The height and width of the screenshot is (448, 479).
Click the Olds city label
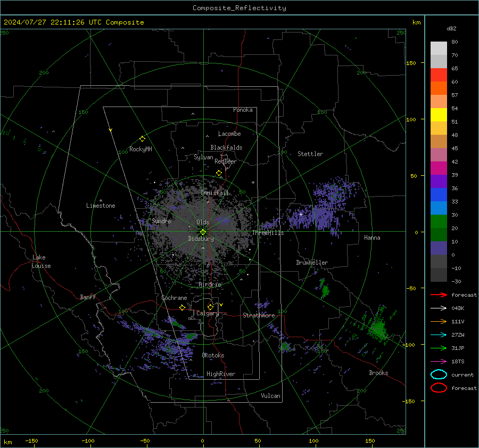click(x=203, y=222)
